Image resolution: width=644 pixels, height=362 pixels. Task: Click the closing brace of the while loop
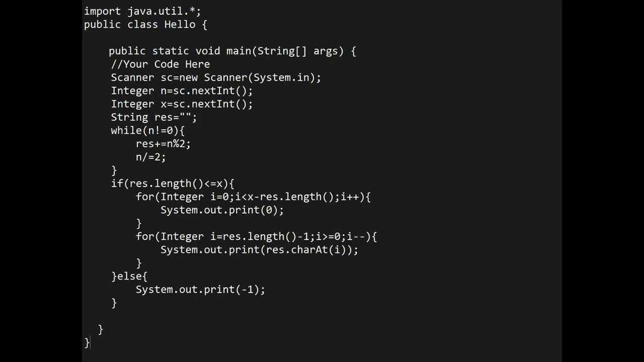[114, 170]
